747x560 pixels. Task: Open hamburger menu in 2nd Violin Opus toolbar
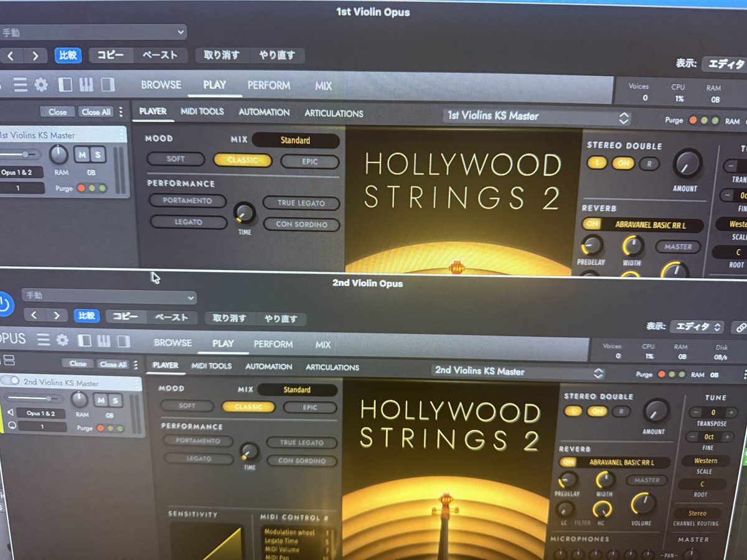[43, 340]
